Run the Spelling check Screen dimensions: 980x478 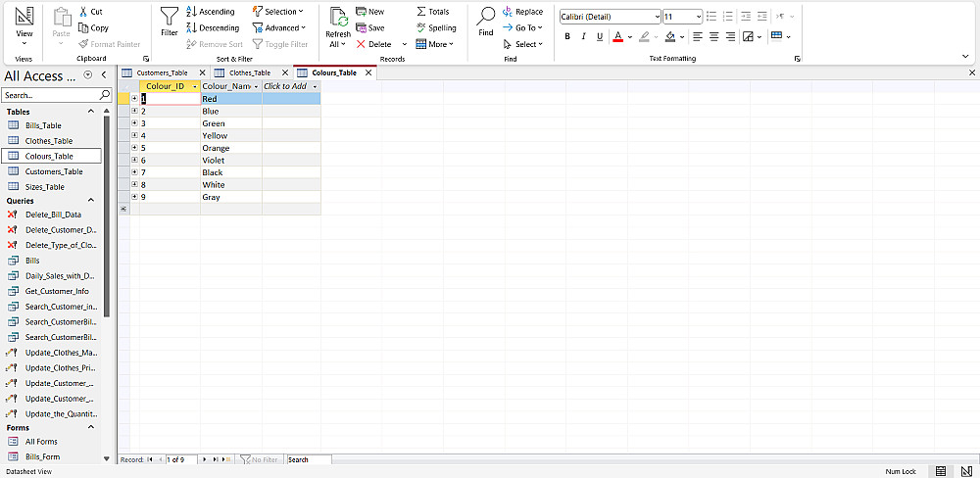tap(436, 28)
